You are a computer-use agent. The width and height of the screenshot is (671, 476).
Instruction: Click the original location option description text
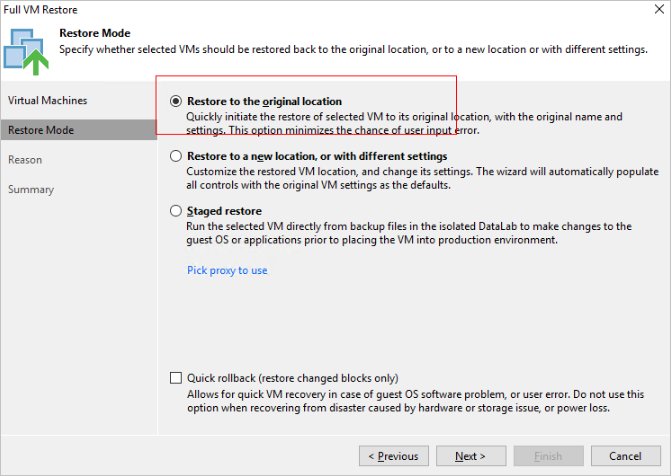400,123
